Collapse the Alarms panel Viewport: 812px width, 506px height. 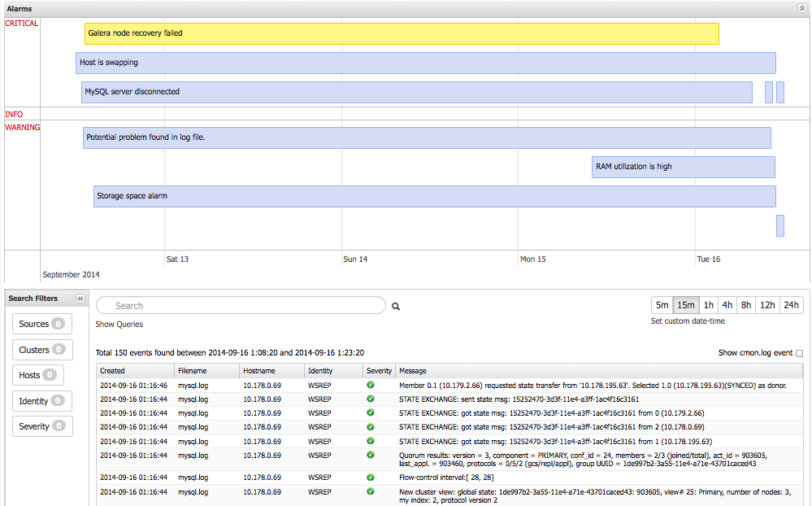tap(801, 7)
